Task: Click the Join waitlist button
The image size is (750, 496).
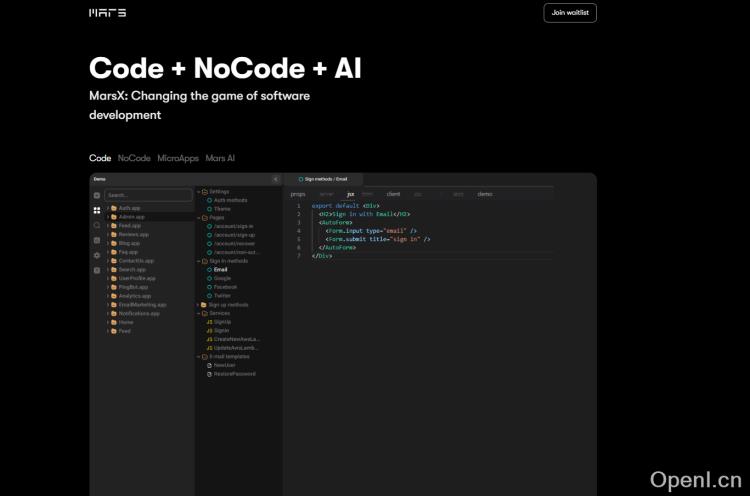Action: coord(570,13)
